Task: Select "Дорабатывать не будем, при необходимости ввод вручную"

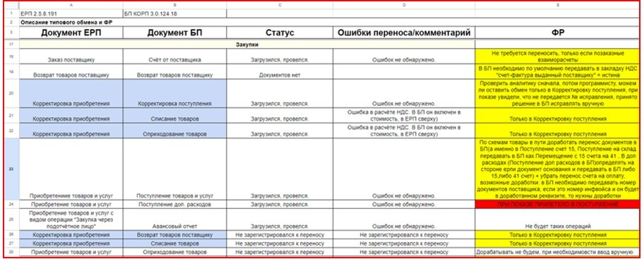Action: click(558, 251)
